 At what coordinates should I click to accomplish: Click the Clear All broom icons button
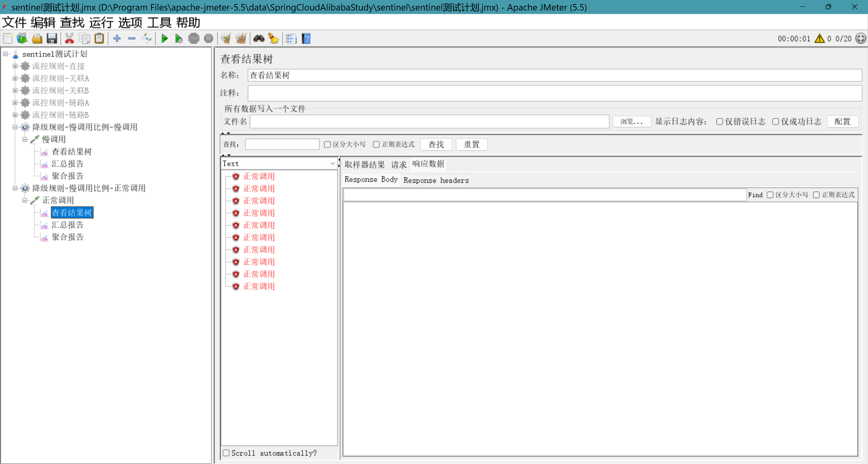click(241, 39)
